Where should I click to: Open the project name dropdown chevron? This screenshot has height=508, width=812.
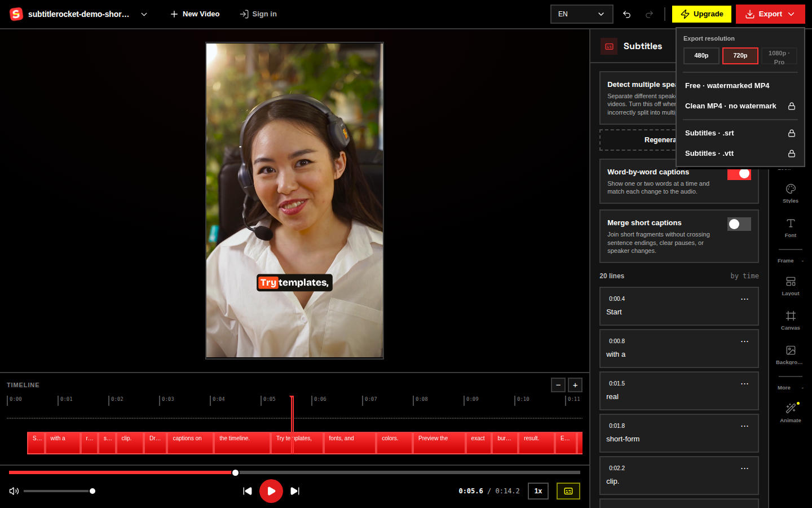(144, 14)
